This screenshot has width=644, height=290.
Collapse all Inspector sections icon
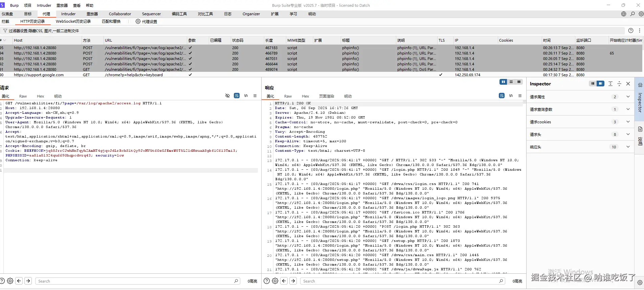point(619,84)
